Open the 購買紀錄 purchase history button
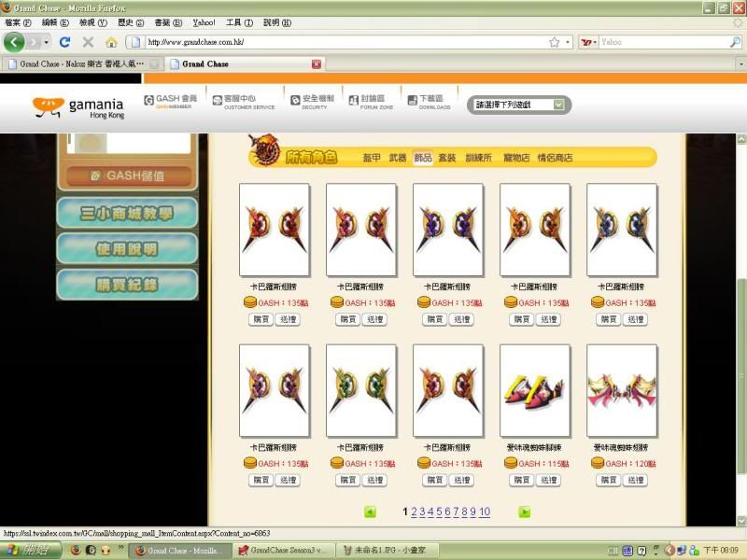Image resolution: width=747 pixels, height=560 pixels. tap(127, 285)
